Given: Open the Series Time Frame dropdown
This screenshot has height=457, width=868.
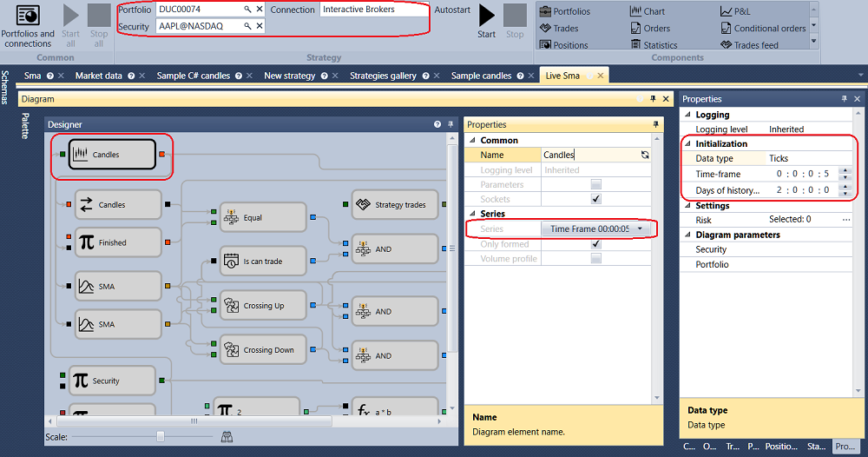Looking at the screenshot, I should (x=596, y=228).
